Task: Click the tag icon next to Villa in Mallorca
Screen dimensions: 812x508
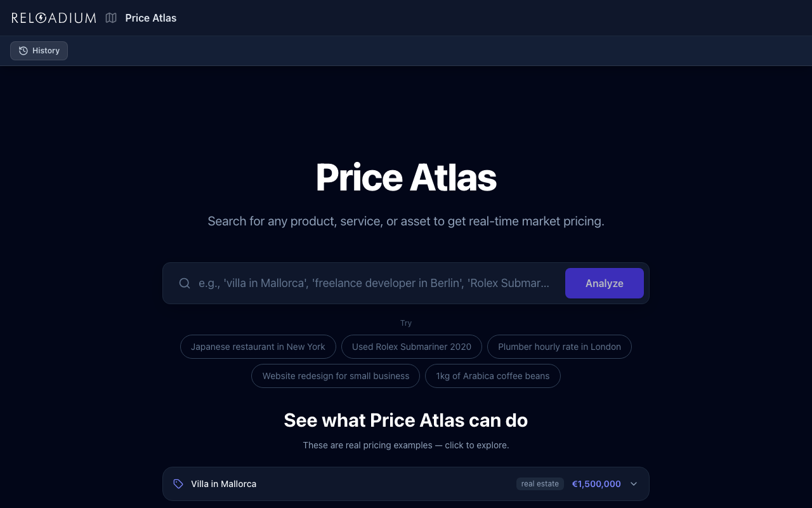Action: [178, 484]
